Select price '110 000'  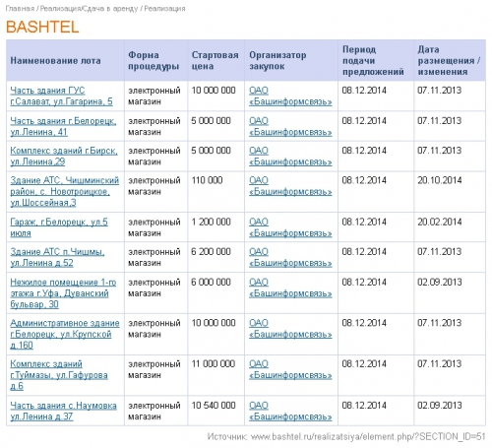(x=207, y=180)
